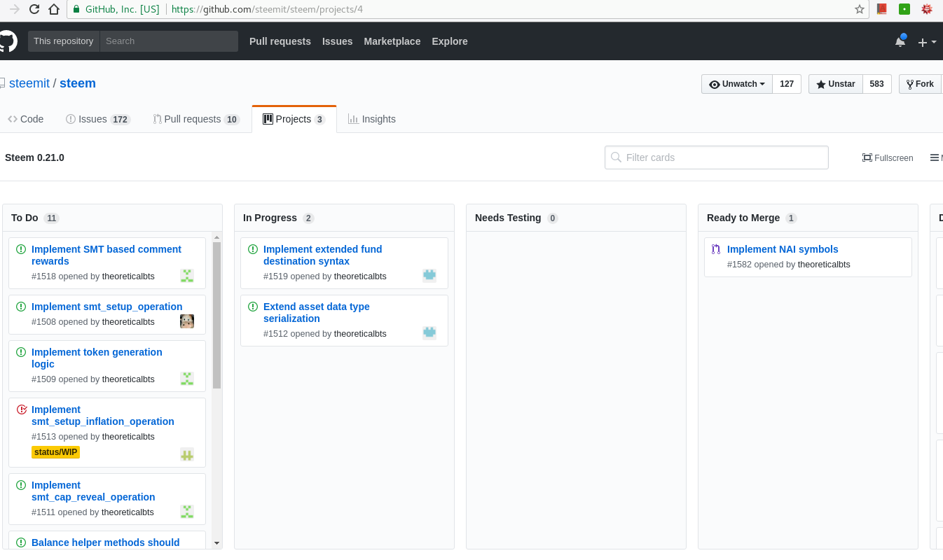Click the To Do column scrollbar thumb
Screen dimensions: 943x560
pyautogui.click(x=216, y=315)
